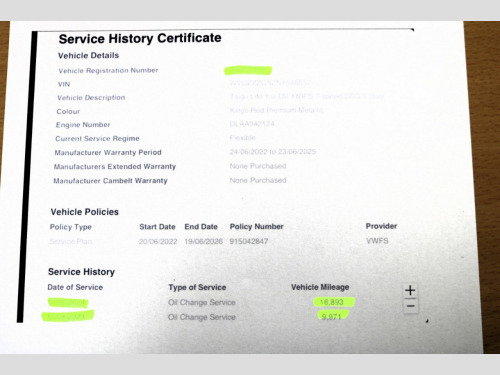Viewport: 500px width, 375px height.
Task: Click the End Date column header
Action: point(201,227)
